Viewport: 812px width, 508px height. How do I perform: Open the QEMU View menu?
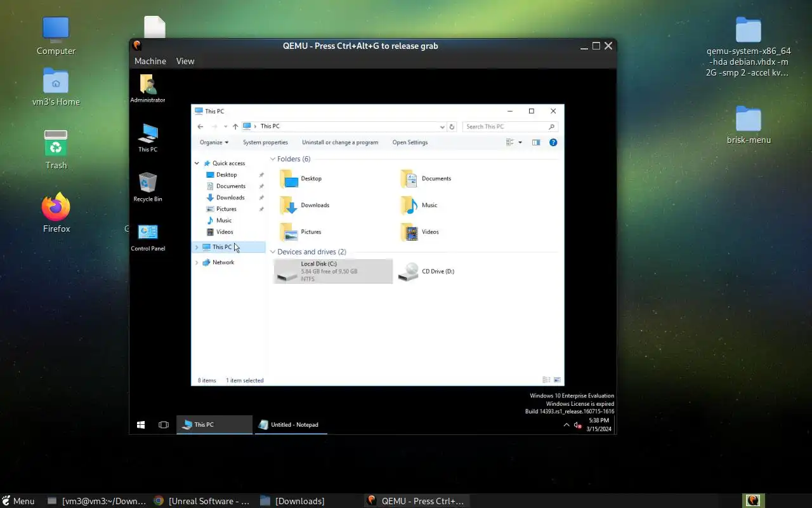point(185,61)
